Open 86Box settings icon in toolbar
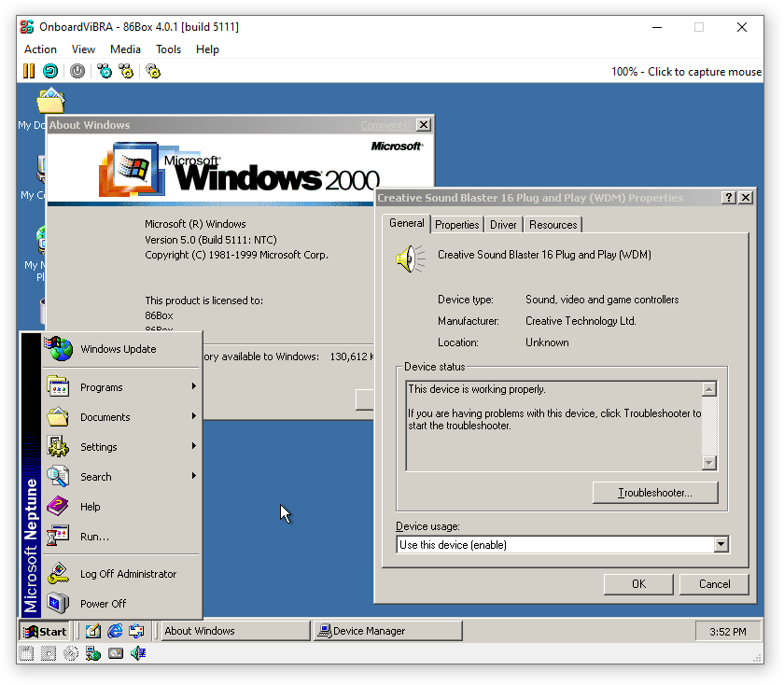784x685 pixels. coord(153,72)
